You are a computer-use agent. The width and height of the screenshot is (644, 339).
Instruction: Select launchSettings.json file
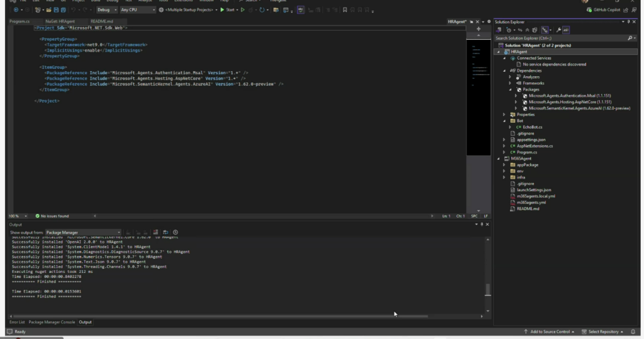point(533,190)
